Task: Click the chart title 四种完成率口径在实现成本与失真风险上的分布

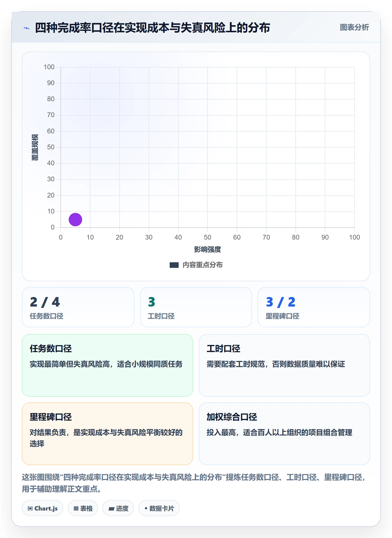Action: point(152,28)
